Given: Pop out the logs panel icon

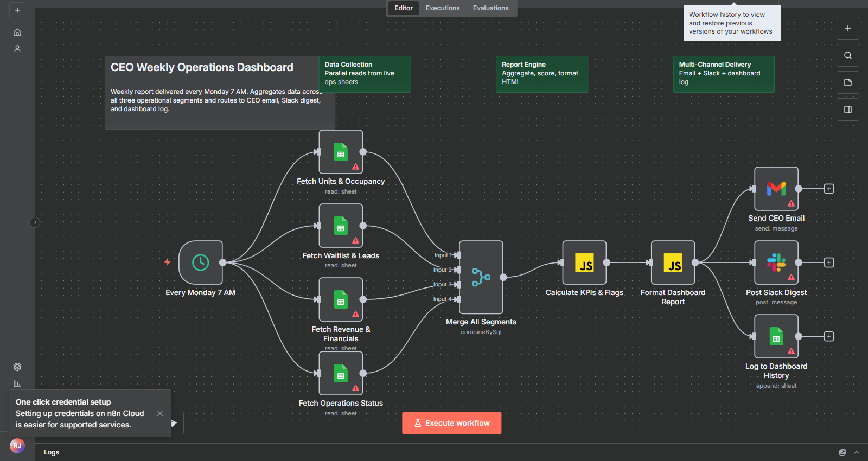Looking at the screenshot, I should tap(843, 452).
